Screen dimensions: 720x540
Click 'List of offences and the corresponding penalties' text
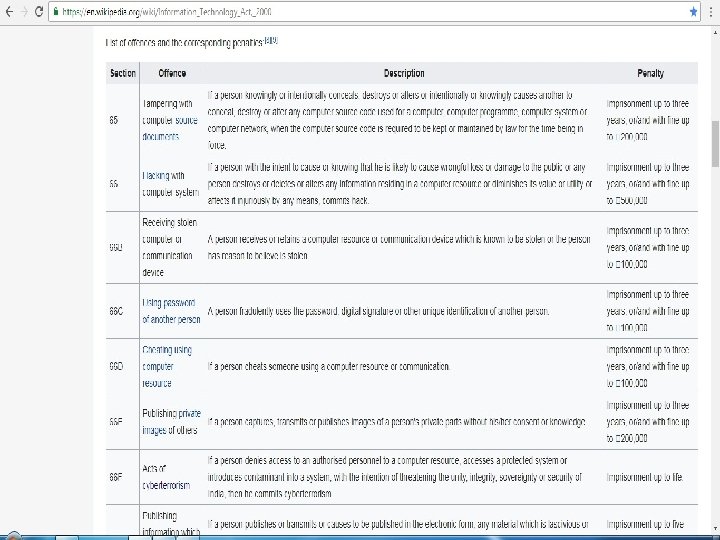coord(184,43)
